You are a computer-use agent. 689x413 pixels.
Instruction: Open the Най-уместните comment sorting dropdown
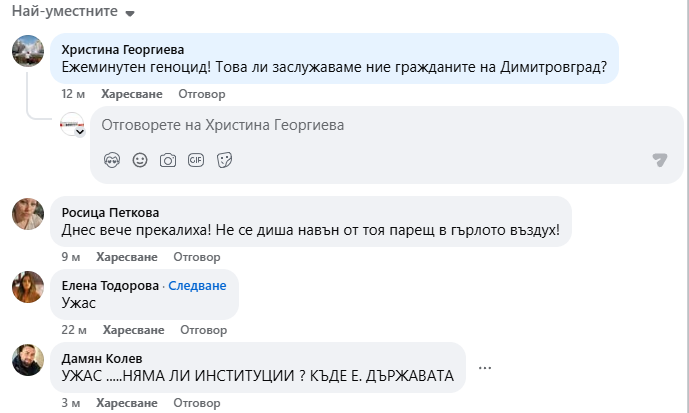click(72, 12)
